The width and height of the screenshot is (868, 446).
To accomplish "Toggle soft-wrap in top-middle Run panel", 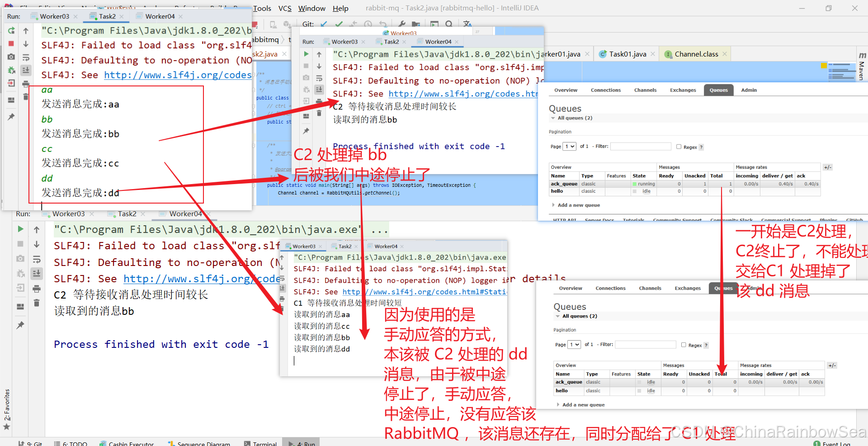I will (x=319, y=78).
